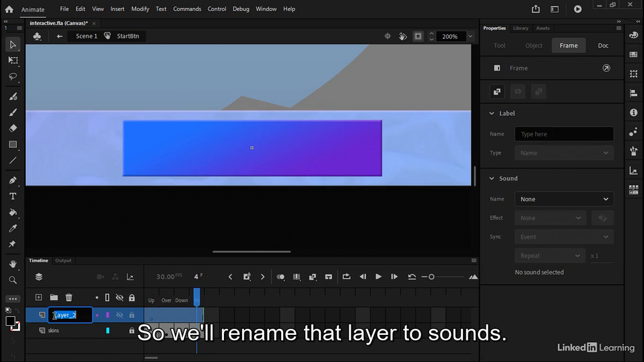Delete a layer with the trash icon

(68, 297)
